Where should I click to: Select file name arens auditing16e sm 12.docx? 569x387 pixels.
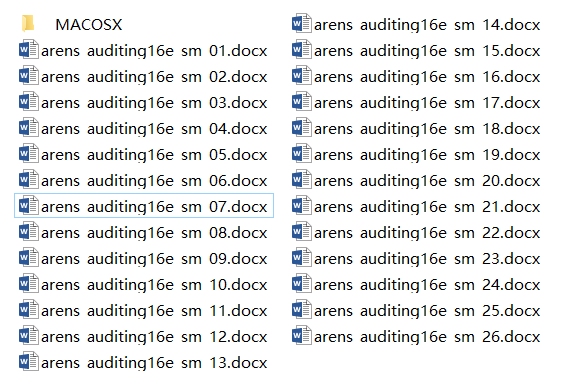pyautogui.click(x=154, y=337)
